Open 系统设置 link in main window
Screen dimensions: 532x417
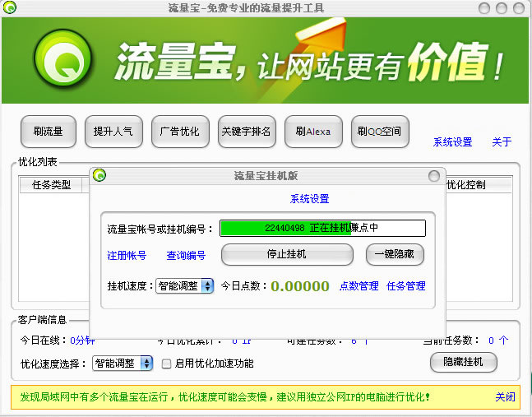point(452,141)
